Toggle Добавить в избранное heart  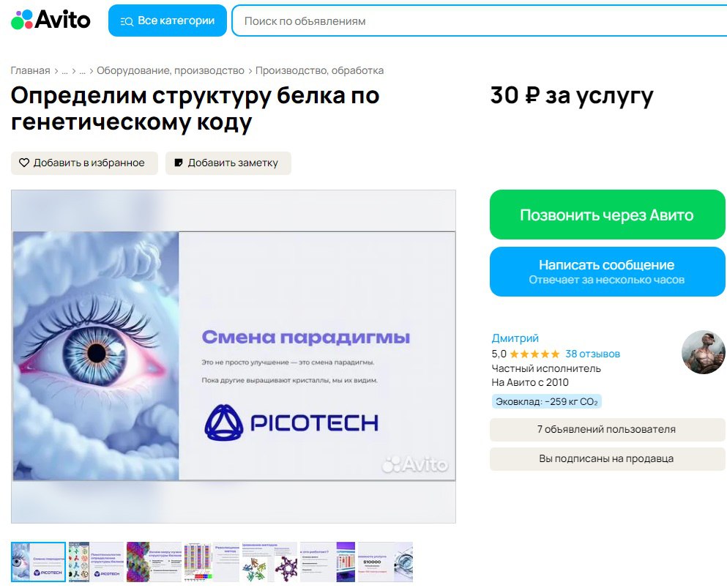tap(24, 163)
